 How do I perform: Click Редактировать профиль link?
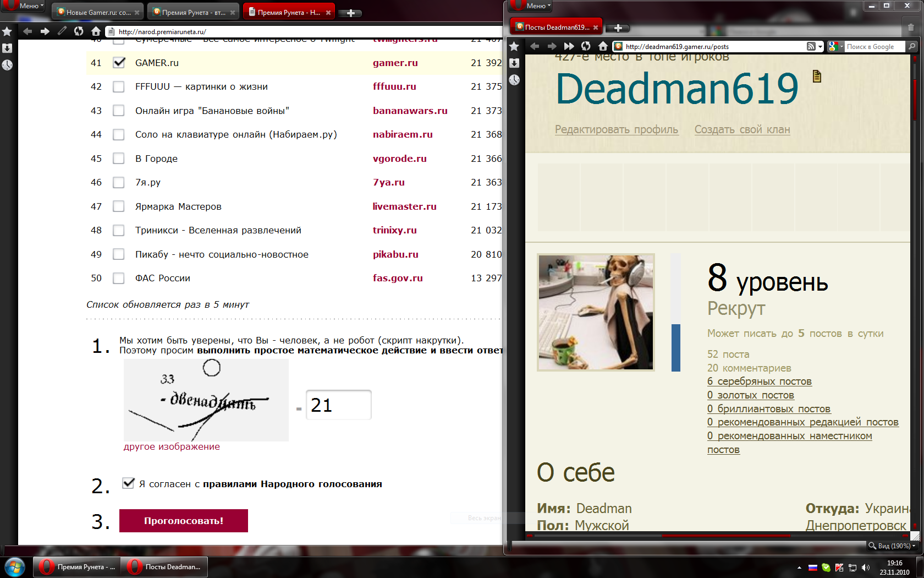coord(617,129)
